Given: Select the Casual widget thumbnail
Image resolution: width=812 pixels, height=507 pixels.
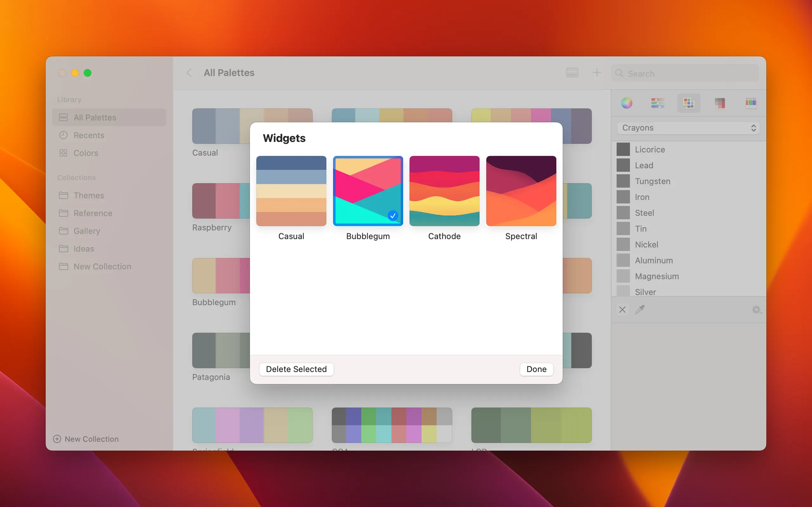Looking at the screenshot, I should (291, 191).
